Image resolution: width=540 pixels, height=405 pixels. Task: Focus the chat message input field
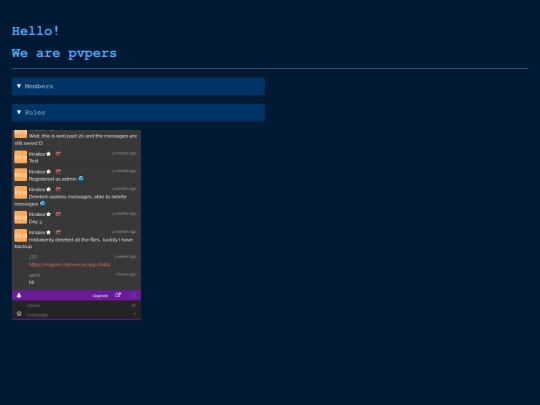click(x=79, y=314)
